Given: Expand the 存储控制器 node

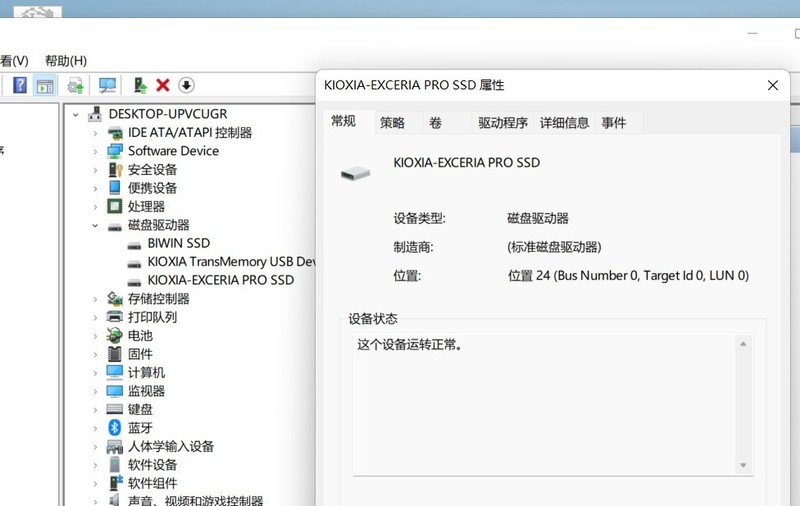Looking at the screenshot, I should tap(95, 299).
